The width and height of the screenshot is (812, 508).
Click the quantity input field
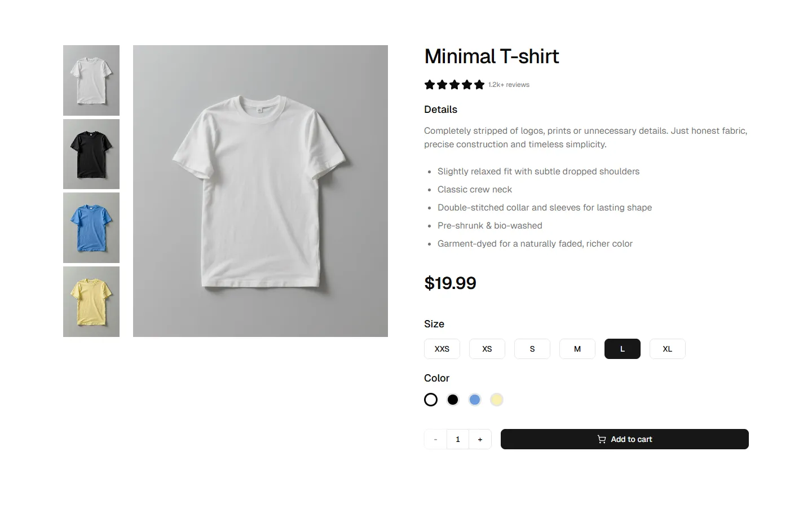457,439
